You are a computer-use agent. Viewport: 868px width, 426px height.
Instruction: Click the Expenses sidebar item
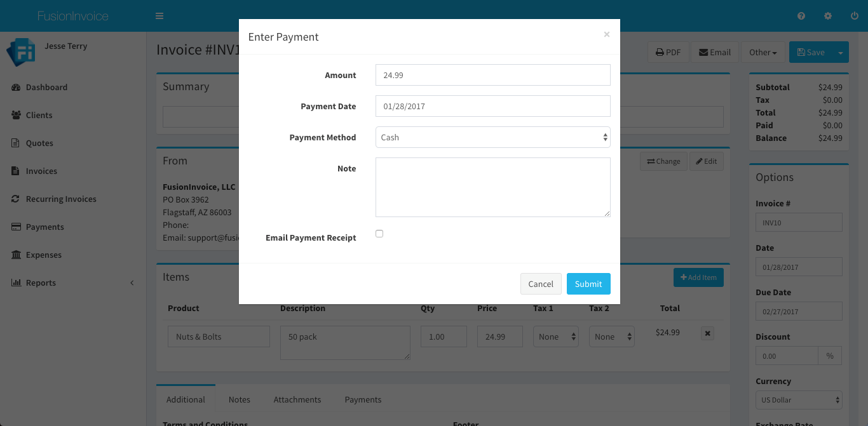[43, 255]
